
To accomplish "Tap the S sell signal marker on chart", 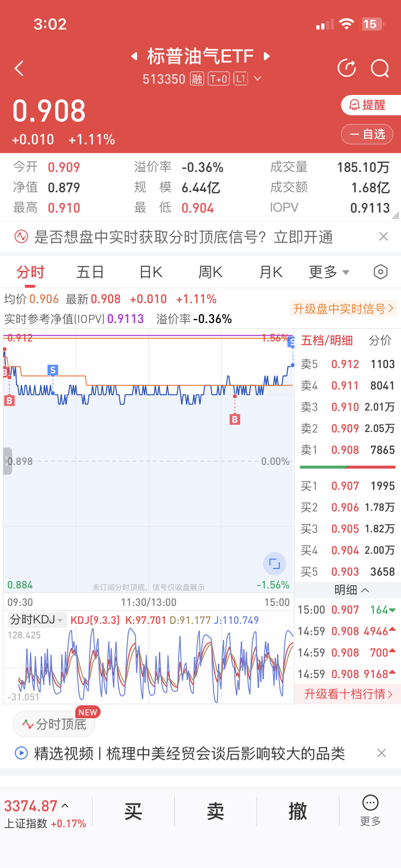I will (x=53, y=371).
